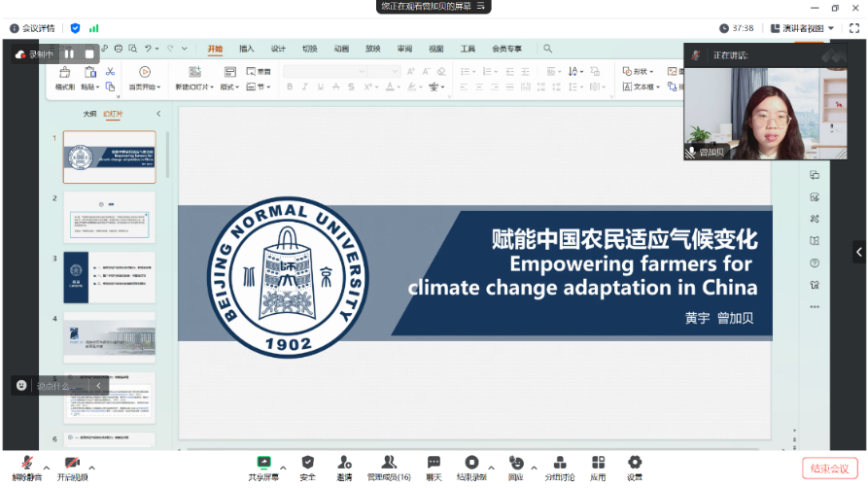Select the Animations ribbon tab
The image size is (868, 488).
click(341, 49)
